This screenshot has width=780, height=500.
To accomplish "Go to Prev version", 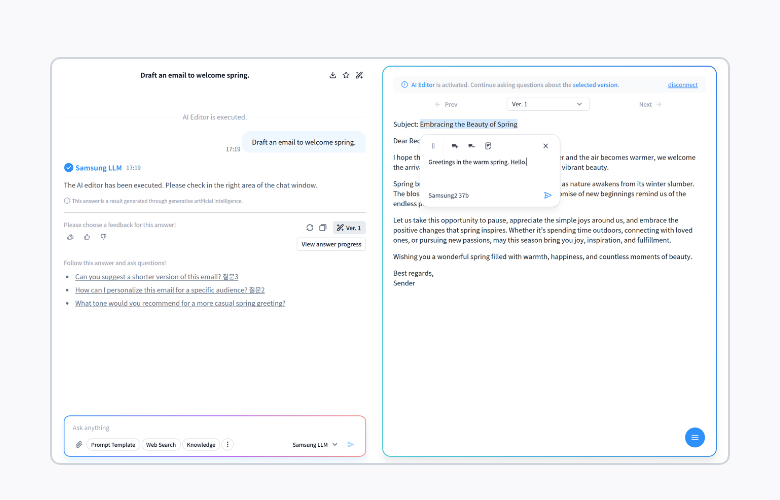I will click(x=446, y=104).
